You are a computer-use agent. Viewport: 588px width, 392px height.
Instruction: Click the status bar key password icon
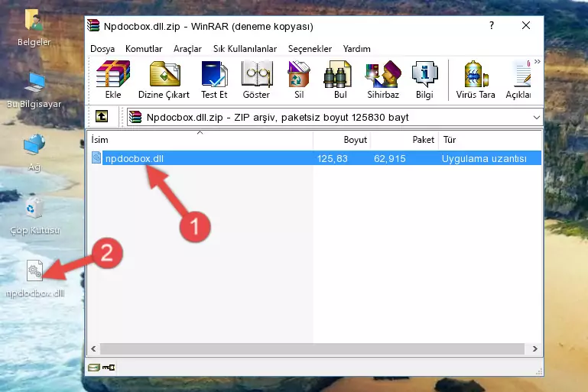point(109,368)
